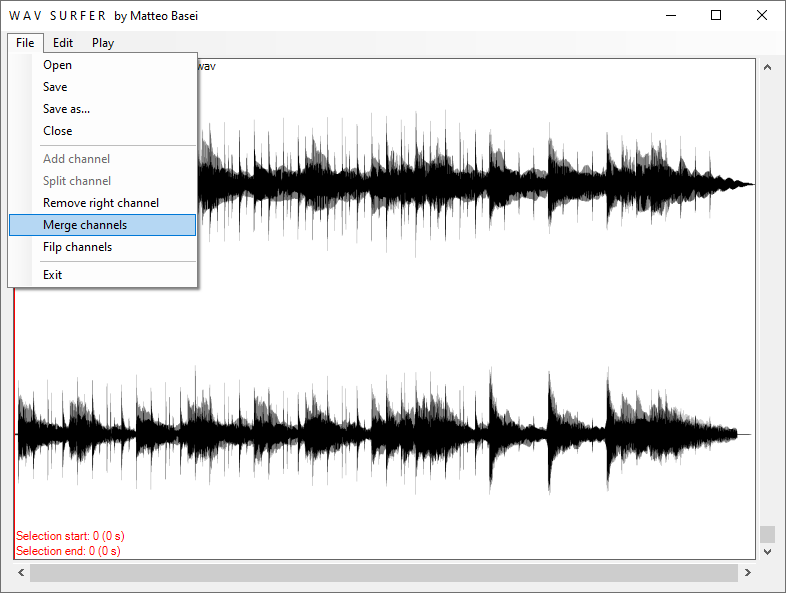This screenshot has width=786, height=593.
Task: Open the File menu
Action: pos(25,43)
